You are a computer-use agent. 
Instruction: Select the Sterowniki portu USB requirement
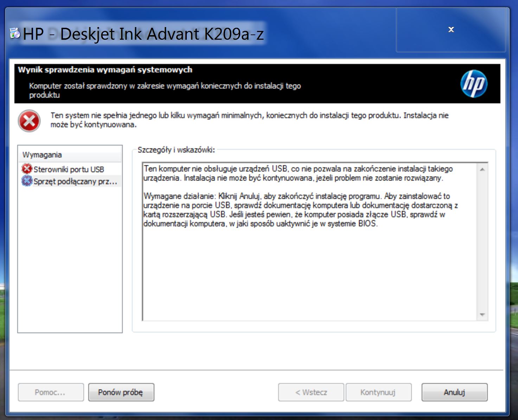[69, 169]
